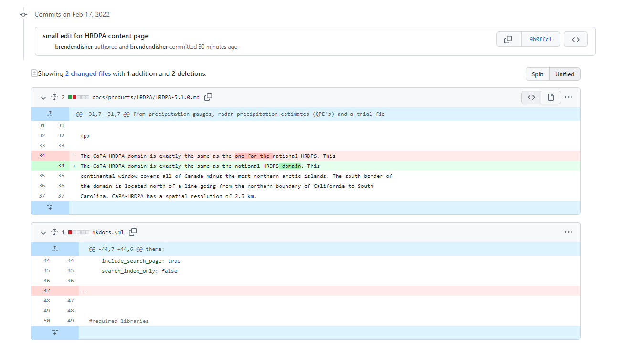Show source diff for HRDPA-5.1.0.md

[531, 97]
